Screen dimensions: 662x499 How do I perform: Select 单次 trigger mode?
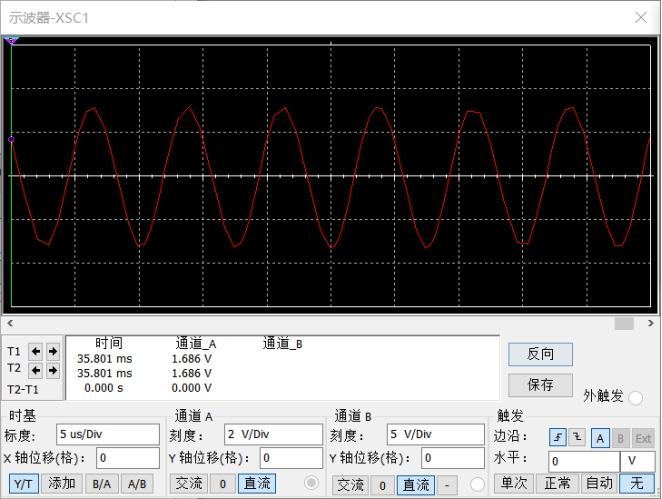point(514,483)
